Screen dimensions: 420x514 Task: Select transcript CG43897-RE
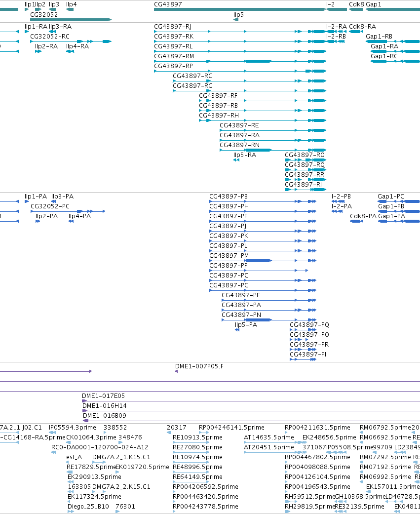[x=239, y=125]
